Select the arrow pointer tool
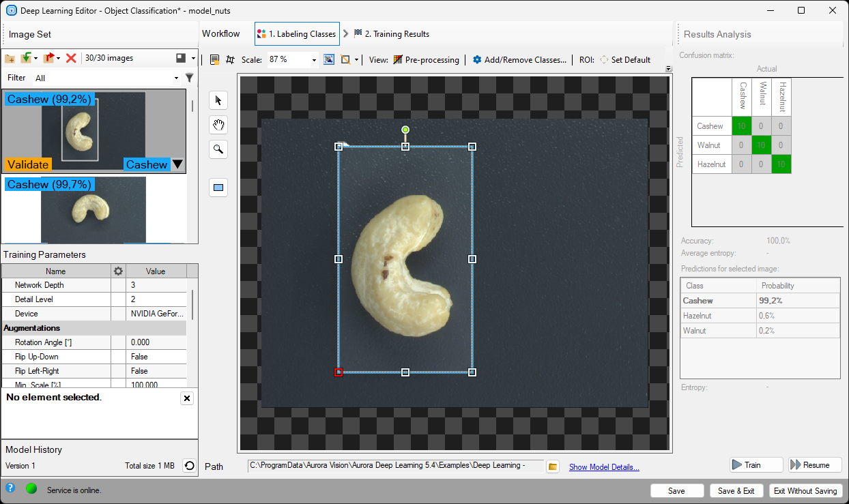Image resolution: width=849 pixels, height=504 pixels. (x=218, y=101)
